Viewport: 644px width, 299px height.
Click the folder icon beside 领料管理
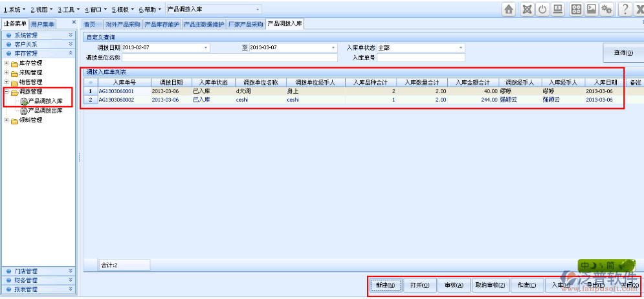pos(14,121)
